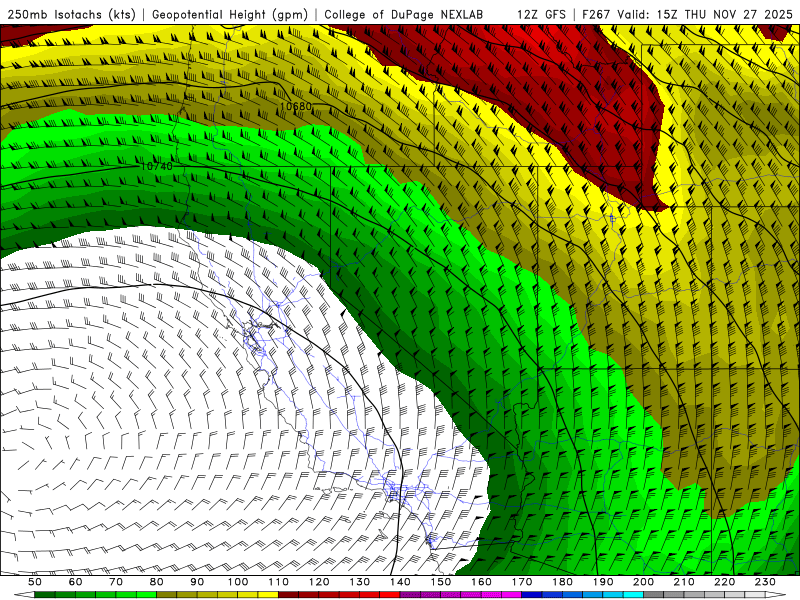Click the 170 value on the color scale
This screenshot has height=600, width=800.
click(x=522, y=582)
